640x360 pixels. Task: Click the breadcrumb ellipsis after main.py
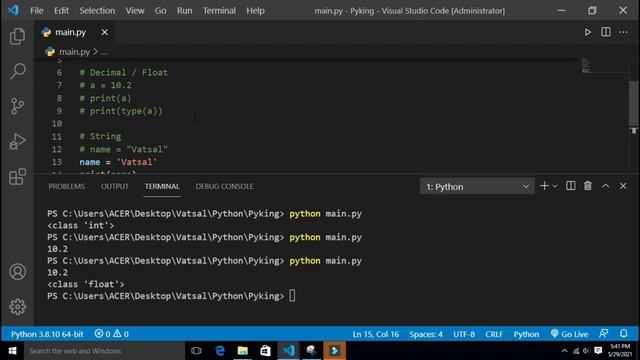click(x=104, y=52)
